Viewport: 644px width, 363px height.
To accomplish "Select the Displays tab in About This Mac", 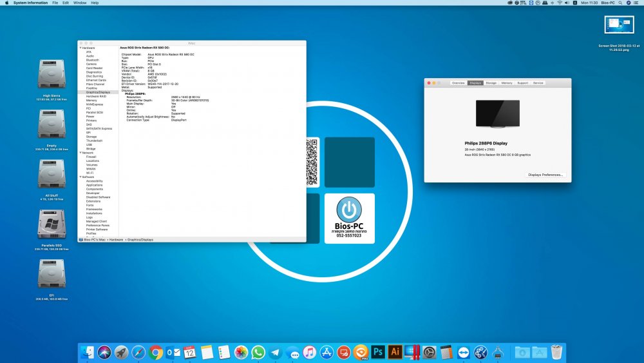I will [475, 83].
